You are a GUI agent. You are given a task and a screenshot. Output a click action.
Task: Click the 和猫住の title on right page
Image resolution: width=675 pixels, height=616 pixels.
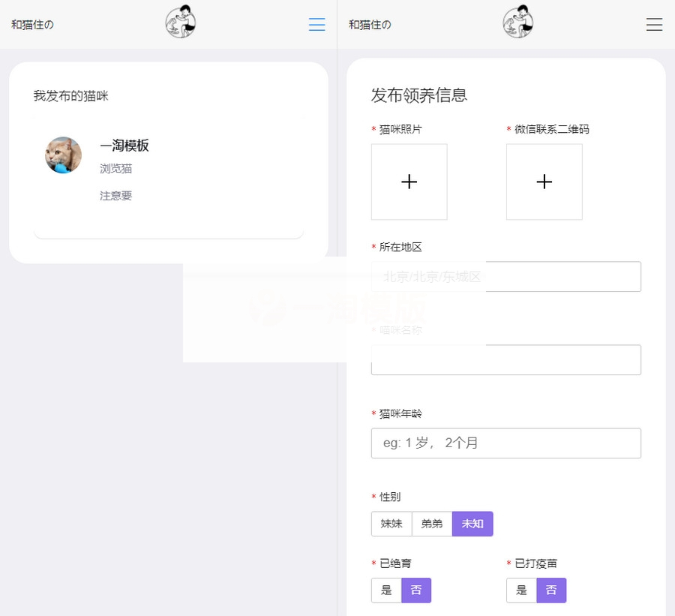367,23
